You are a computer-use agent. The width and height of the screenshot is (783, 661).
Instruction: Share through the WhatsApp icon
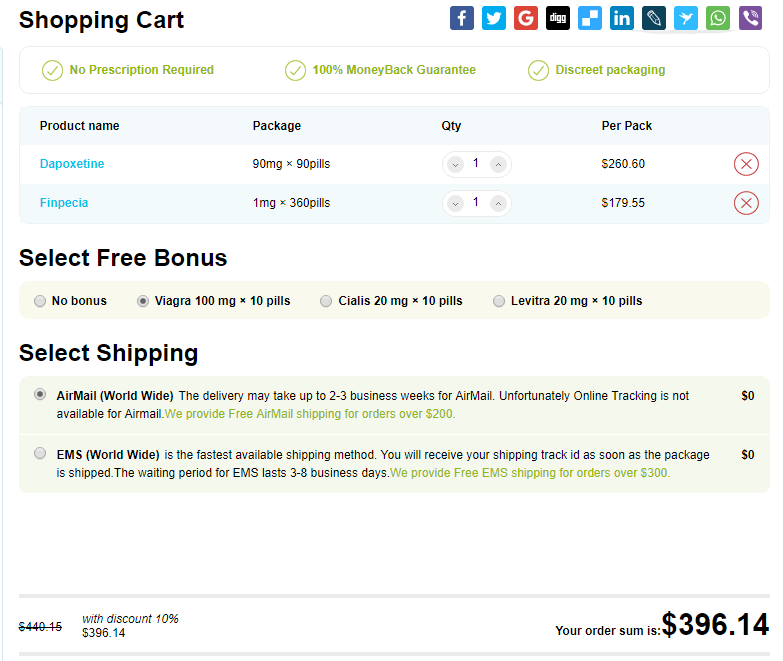pos(717,18)
